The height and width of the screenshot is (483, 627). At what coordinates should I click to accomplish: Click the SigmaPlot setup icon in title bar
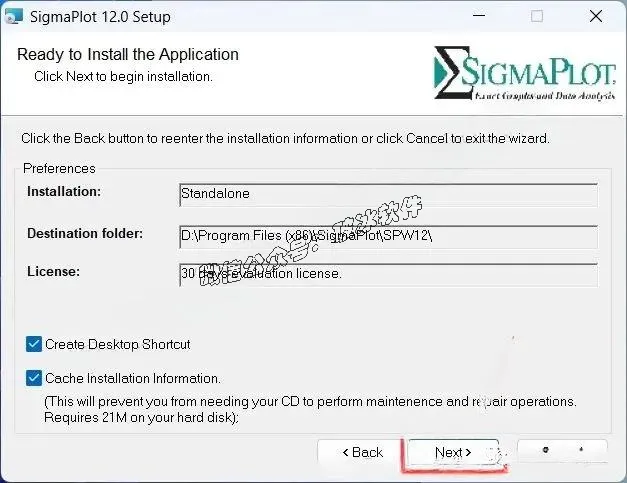point(14,16)
